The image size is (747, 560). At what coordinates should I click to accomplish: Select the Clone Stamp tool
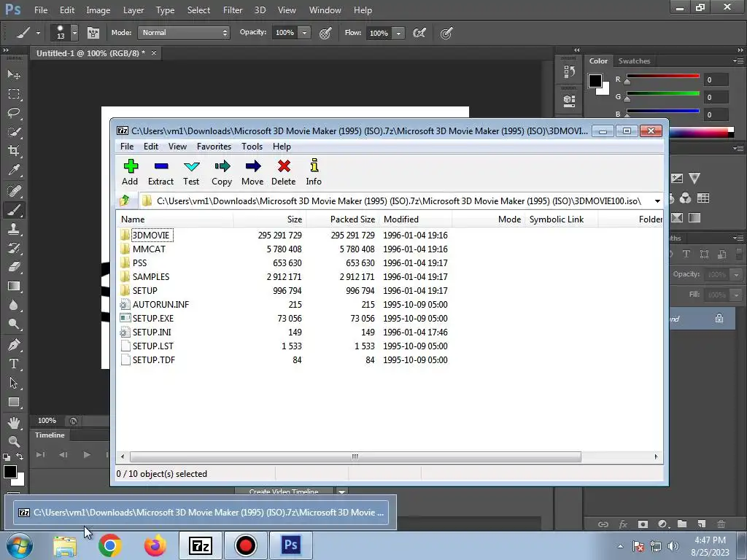click(14, 229)
